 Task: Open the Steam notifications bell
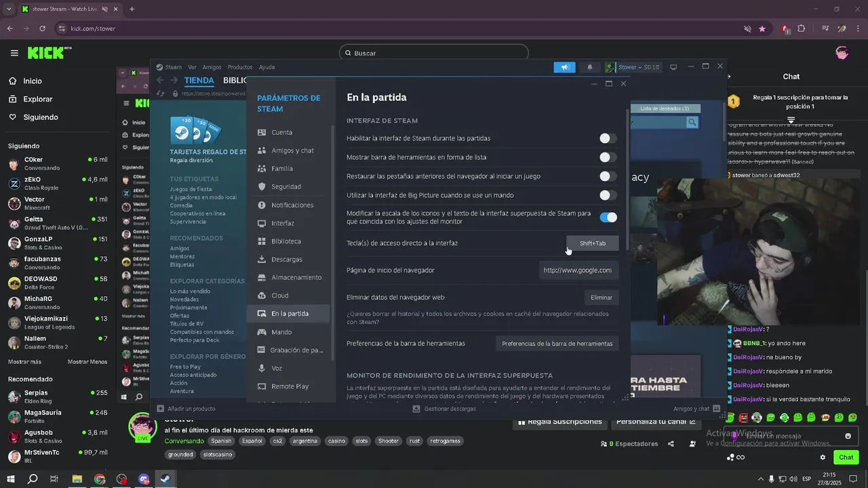coord(589,67)
